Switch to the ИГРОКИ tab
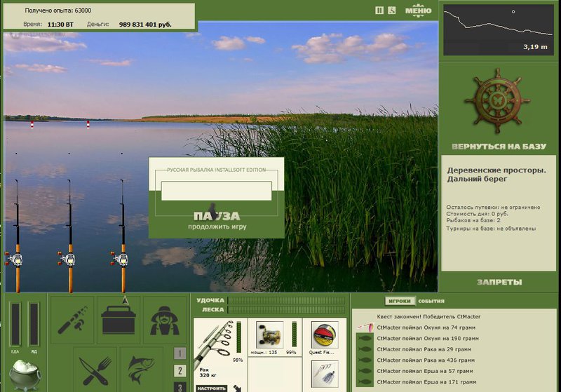Screen dimensions: 561x392 coord(400,301)
